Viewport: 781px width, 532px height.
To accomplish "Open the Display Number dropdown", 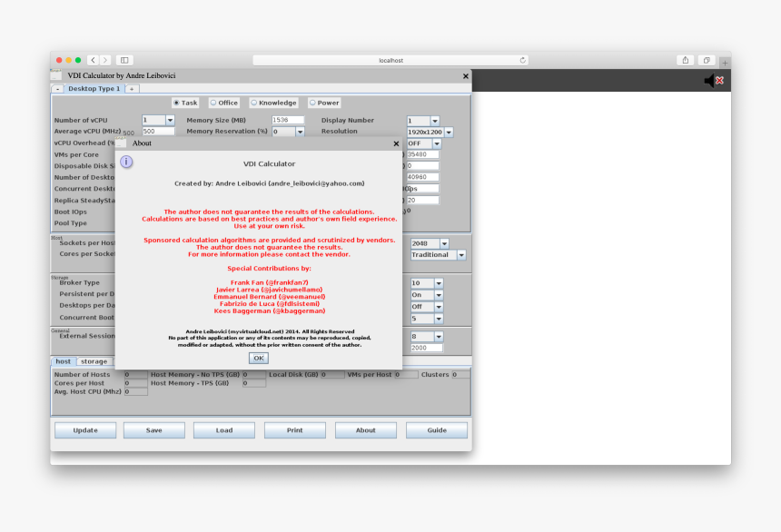I will [x=435, y=119].
